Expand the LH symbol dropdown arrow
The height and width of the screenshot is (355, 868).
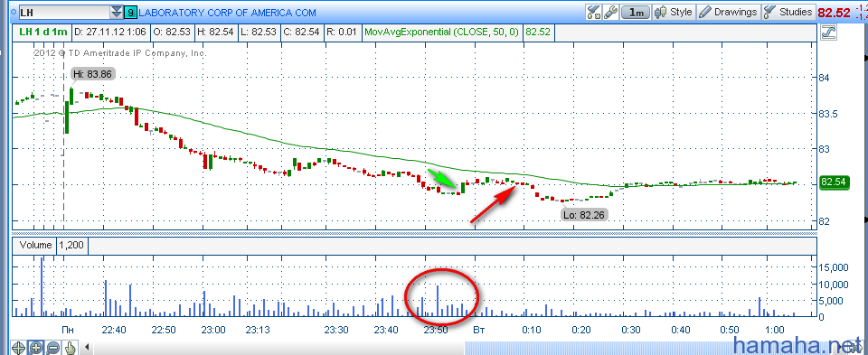[x=117, y=12]
